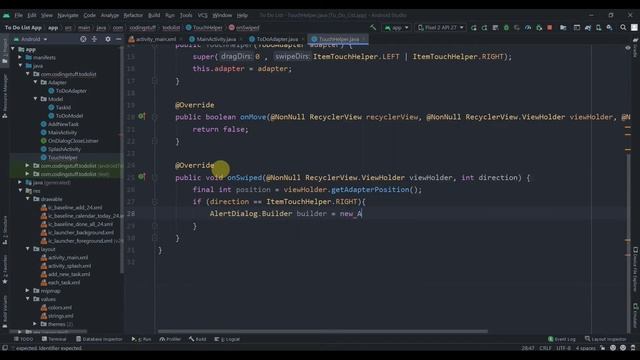The height and width of the screenshot is (360, 640).
Task: Open the Event Log
Action: pyautogui.click(x=562, y=339)
